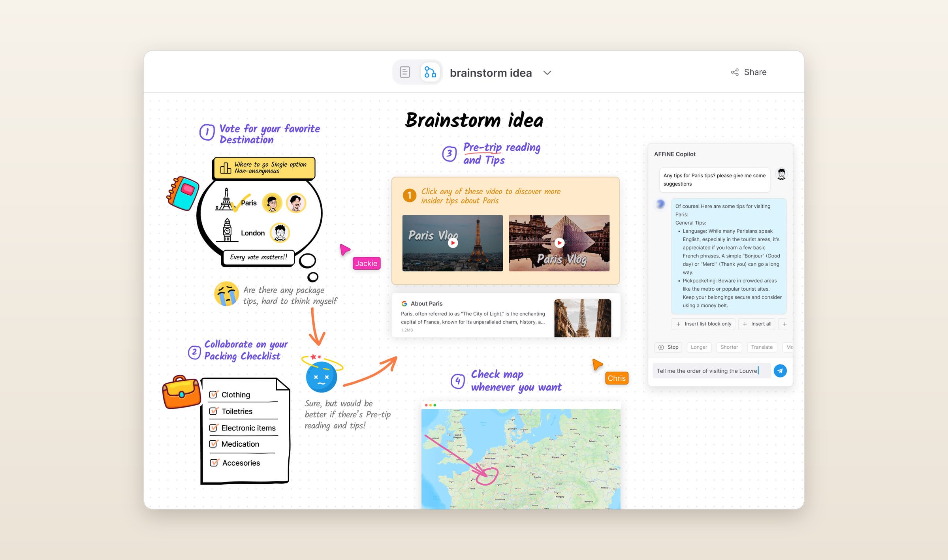948x560 pixels.
Task: Vote for the London option
Action: (253, 233)
